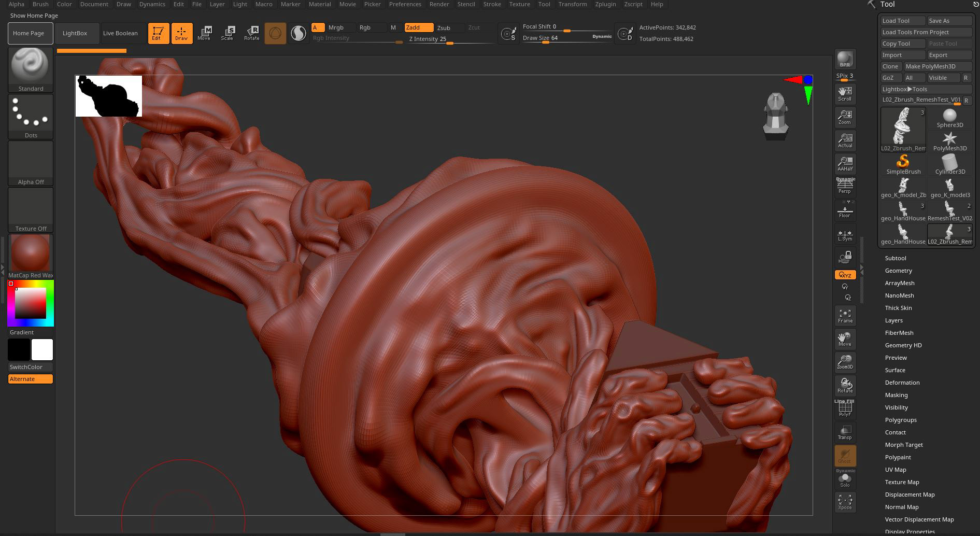The height and width of the screenshot is (536, 980).
Task: Click the Zoom3D navigation button
Action: tap(845, 362)
